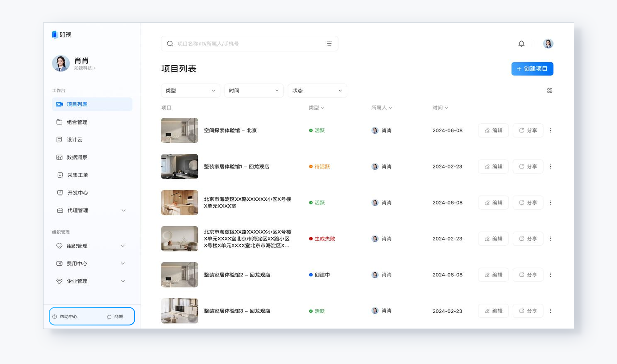Open search filter options icon

pyautogui.click(x=329, y=44)
